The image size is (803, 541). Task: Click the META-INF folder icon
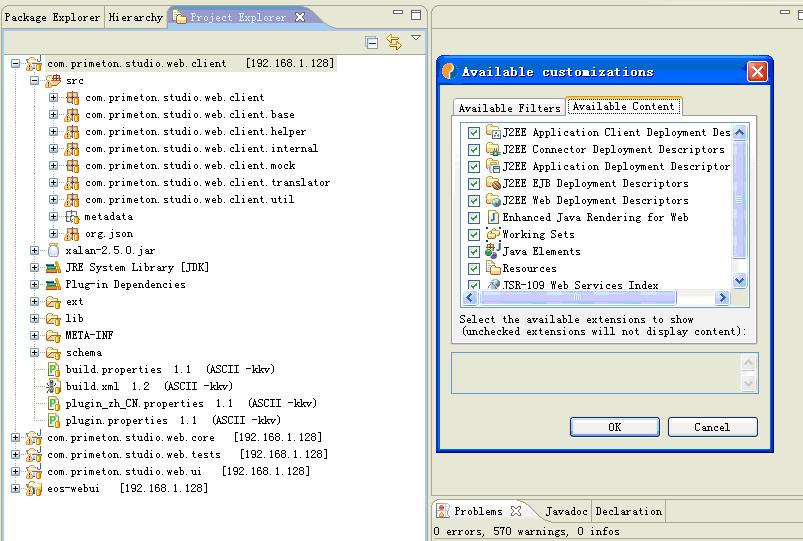(x=53, y=336)
